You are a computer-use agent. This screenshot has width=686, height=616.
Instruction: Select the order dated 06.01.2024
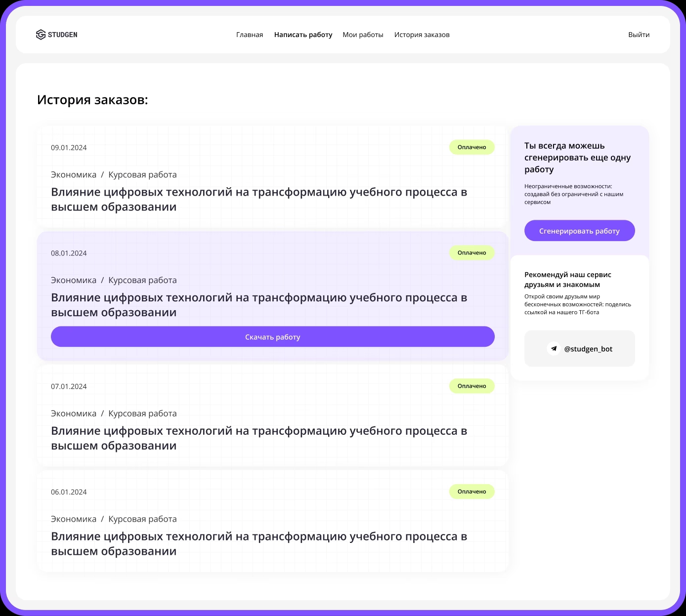point(273,521)
